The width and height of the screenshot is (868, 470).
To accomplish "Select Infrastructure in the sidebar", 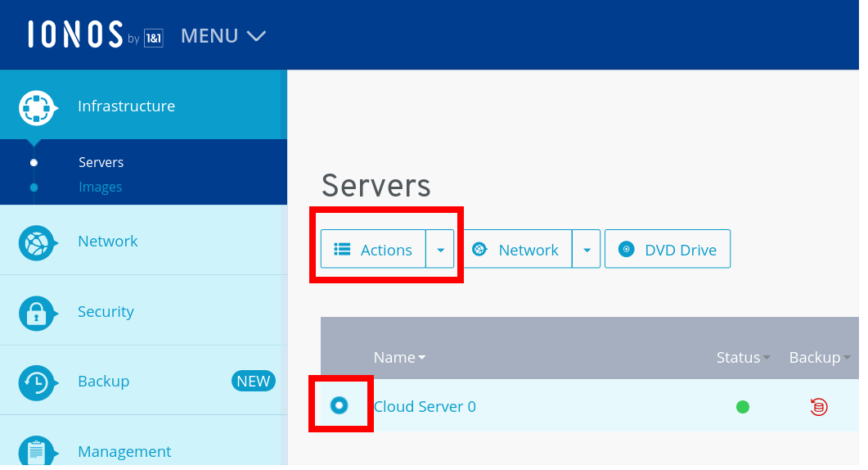I will (x=126, y=106).
